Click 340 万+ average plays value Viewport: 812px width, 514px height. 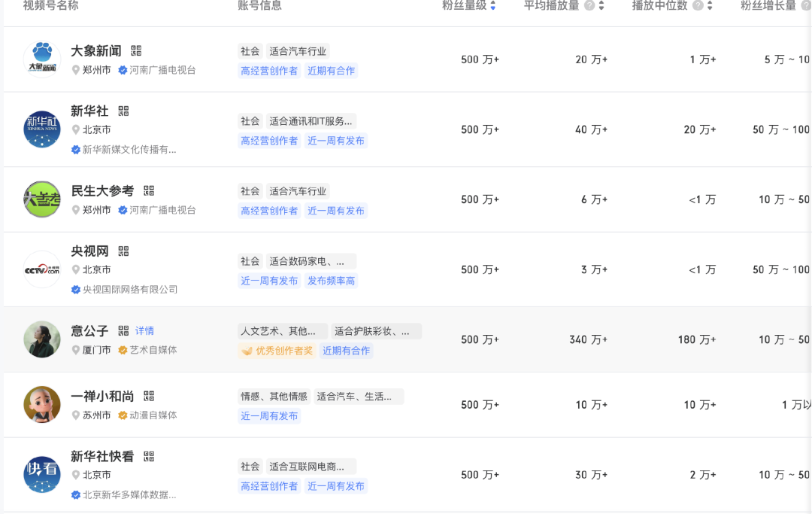(588, 340)
